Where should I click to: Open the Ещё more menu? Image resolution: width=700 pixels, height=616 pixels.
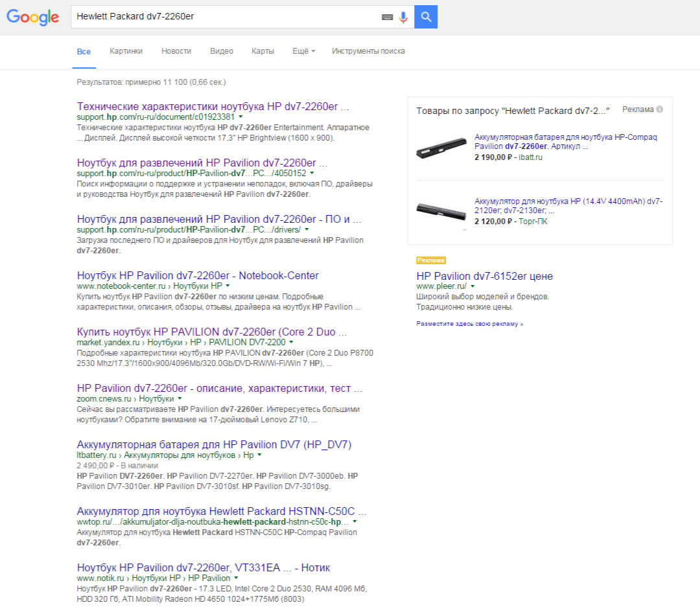303,51
